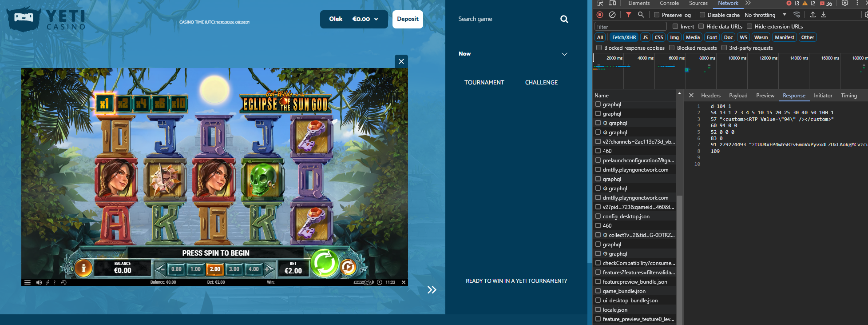Decrease the bet with the minus arrow
The image size is (868, 325).
pyautogui.click(x=161, y=269)
